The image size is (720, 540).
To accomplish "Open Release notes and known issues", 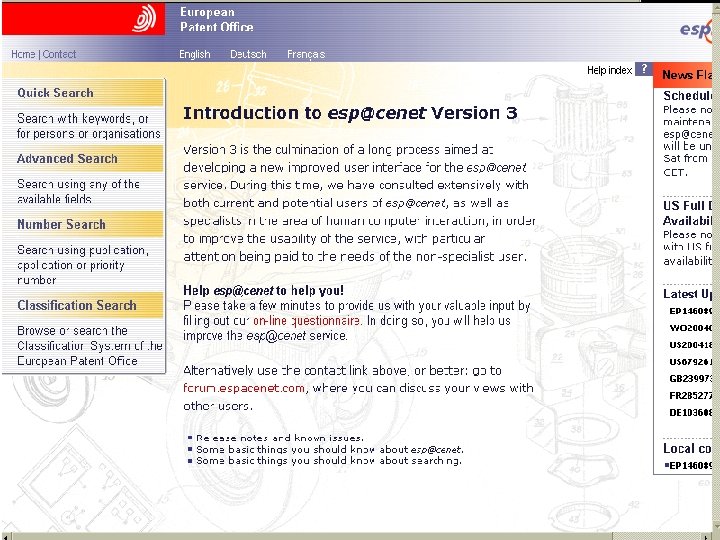I will pos(280,438).
